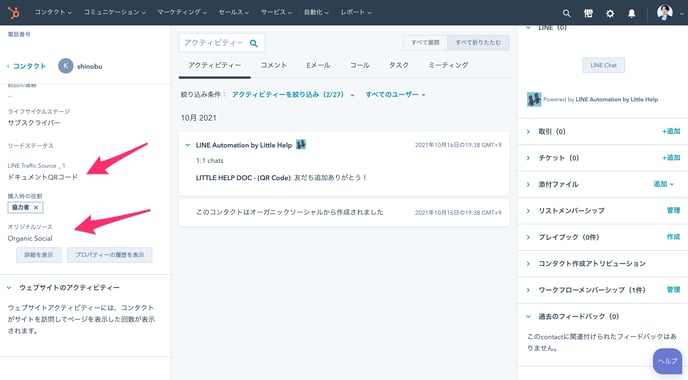Remove the 協力者 tag with its x
The height and width of the screenshot is (380, 688).
click(x=36, y=207)
